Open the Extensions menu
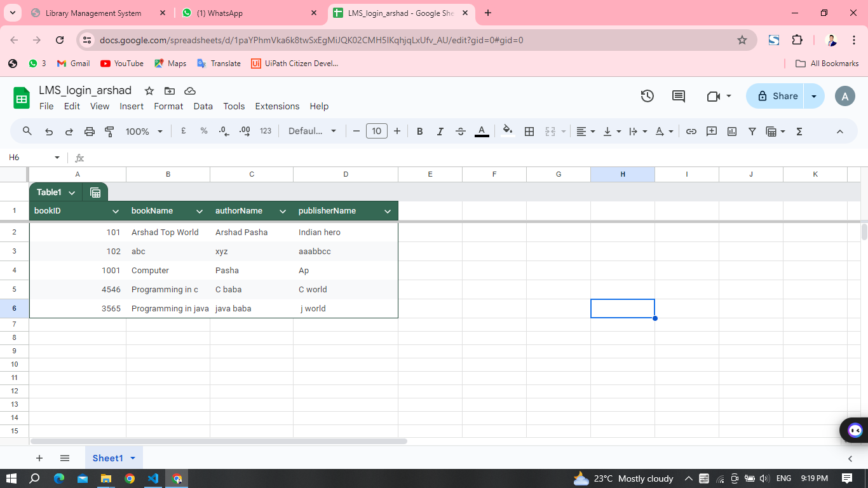The height and width of the screenshot is (488, 868). (x=277, y=106)
